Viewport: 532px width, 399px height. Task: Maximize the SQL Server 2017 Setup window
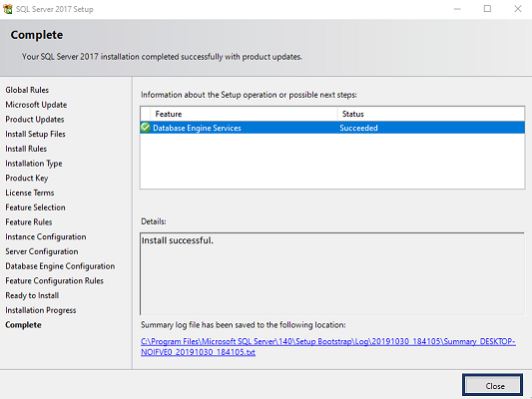[487, 9]
